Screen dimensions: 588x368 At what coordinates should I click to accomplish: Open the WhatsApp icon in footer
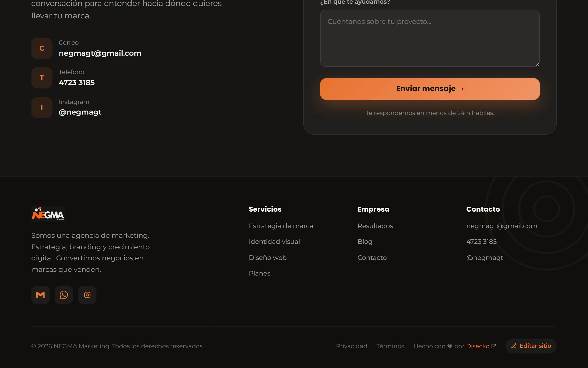pyautogui.click(x=64, y=295)
